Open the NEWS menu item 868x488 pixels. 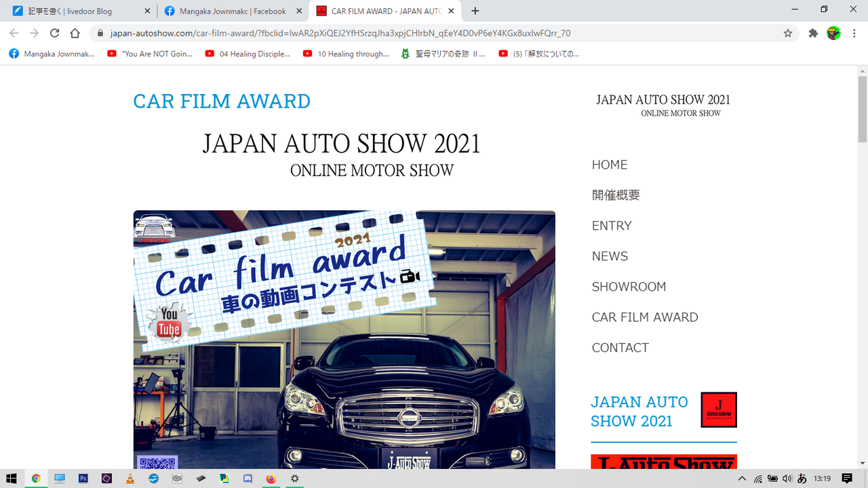[x=610, y=256]
